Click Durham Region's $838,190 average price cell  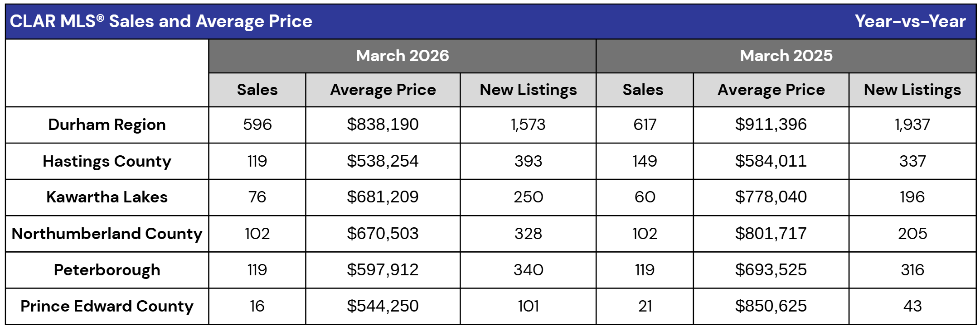pyautogui.click(x=383, y=125)
